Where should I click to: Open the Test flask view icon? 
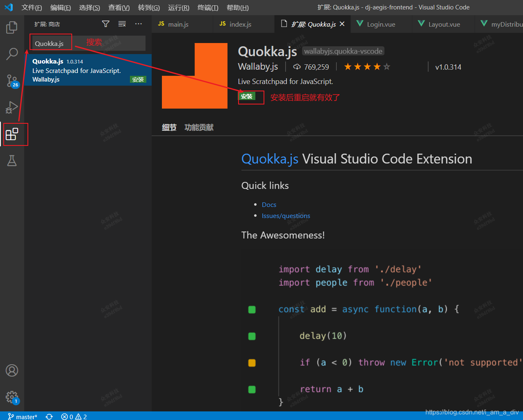pos(12,161)
